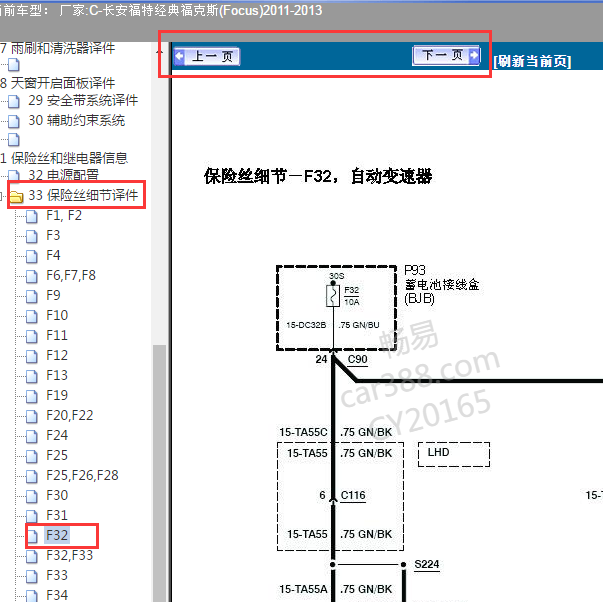Screen dimensions: 603x602
Task: Click the F19 document icon
Action: point(32,396)
